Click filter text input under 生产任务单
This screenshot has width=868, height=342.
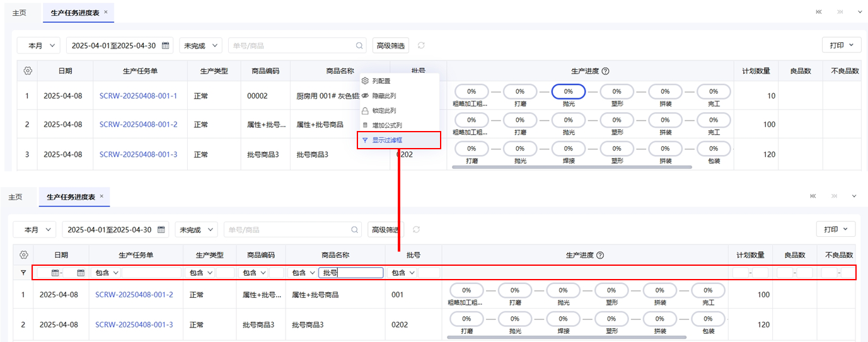point(151,273)
